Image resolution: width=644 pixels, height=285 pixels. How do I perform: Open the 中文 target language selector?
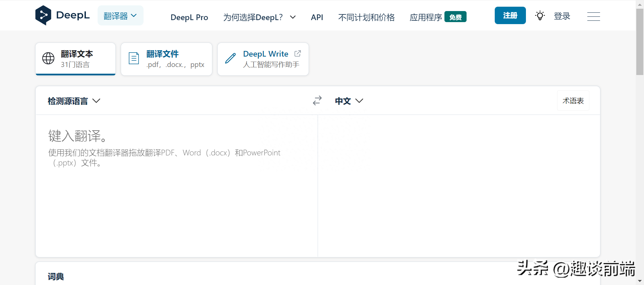coord(349,101)
